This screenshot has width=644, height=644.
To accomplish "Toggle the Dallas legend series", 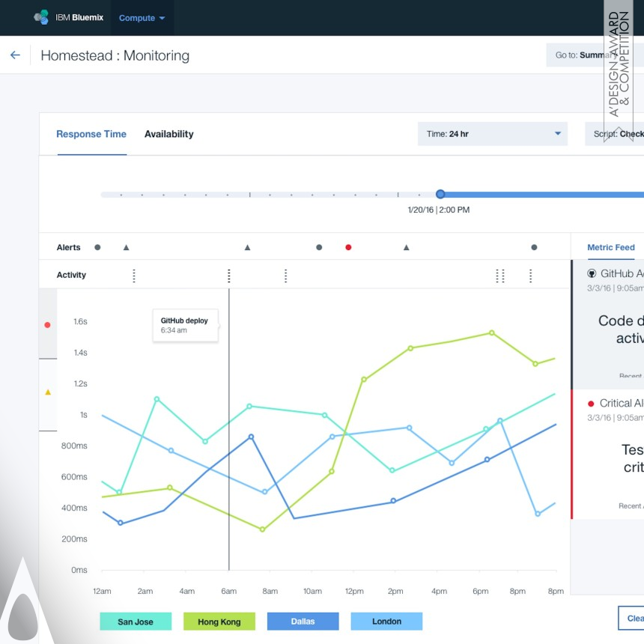I will (303, 621).
